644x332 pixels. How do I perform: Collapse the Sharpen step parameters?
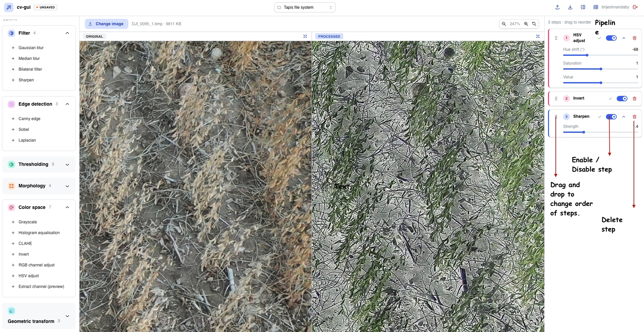tap(624, 117)
